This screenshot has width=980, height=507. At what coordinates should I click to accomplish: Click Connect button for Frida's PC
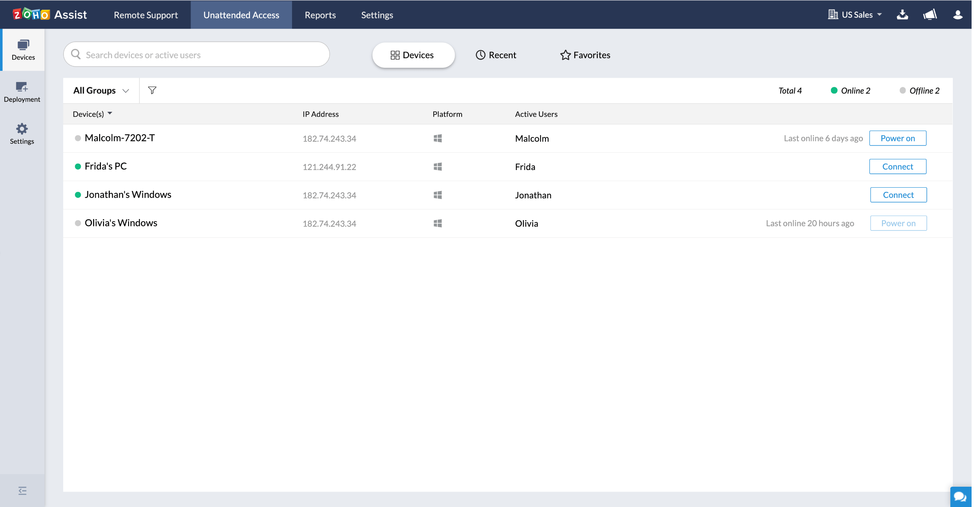coord(897,166)
